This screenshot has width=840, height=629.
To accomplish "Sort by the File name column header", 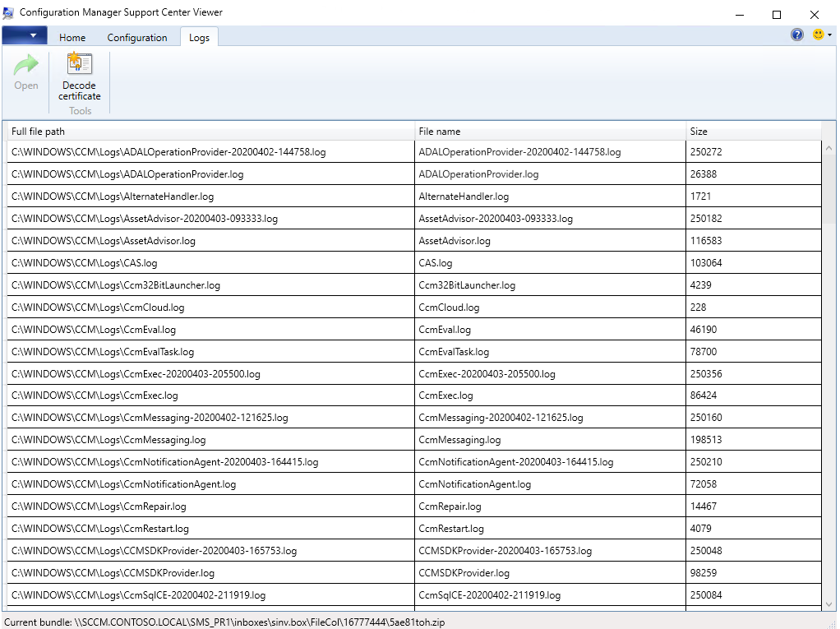I will tap(550, 132).
